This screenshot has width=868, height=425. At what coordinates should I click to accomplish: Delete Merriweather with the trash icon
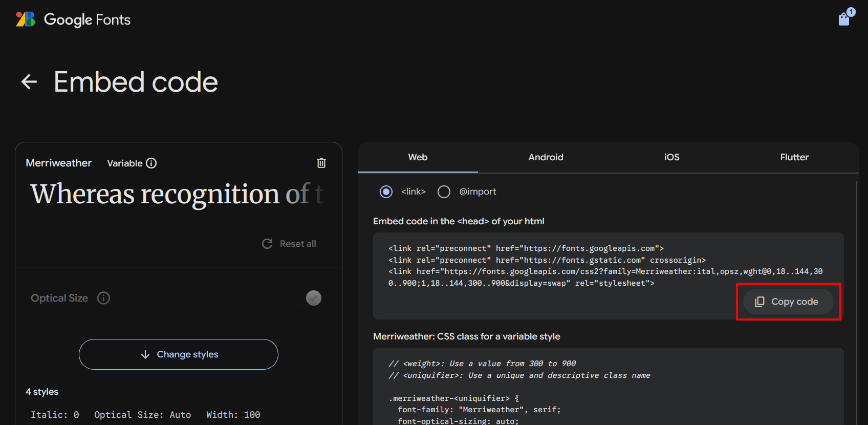(321, 163)
